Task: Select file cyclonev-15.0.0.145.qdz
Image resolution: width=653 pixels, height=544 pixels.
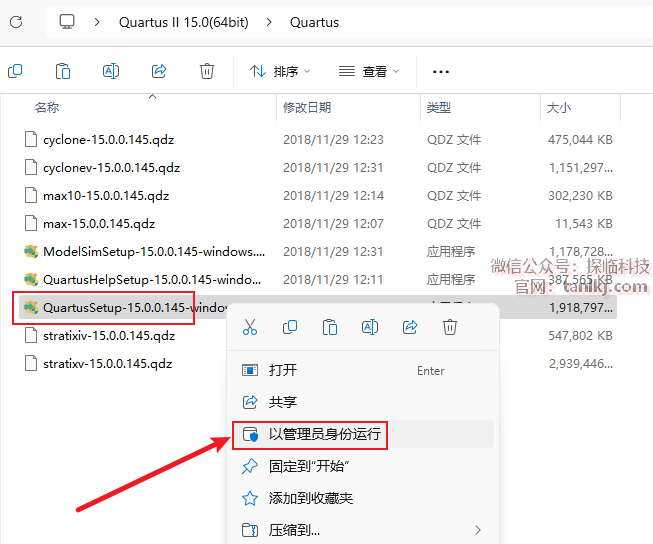Action: point(112,167)
